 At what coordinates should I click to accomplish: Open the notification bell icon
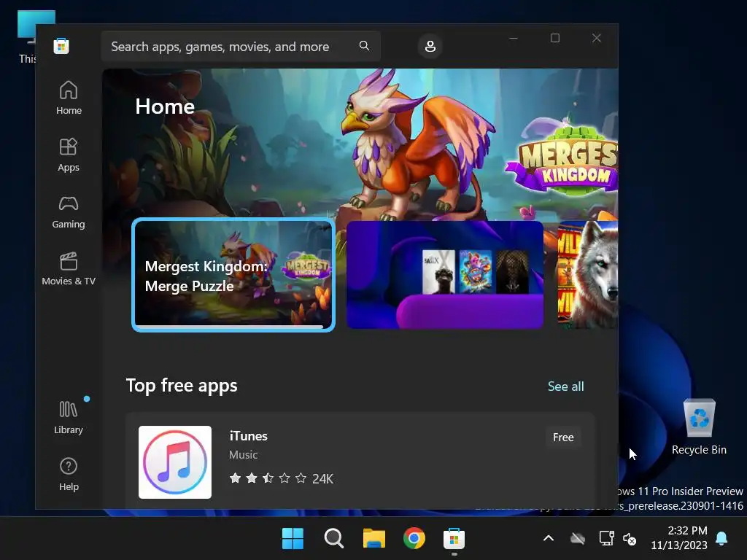pos(721,538)
